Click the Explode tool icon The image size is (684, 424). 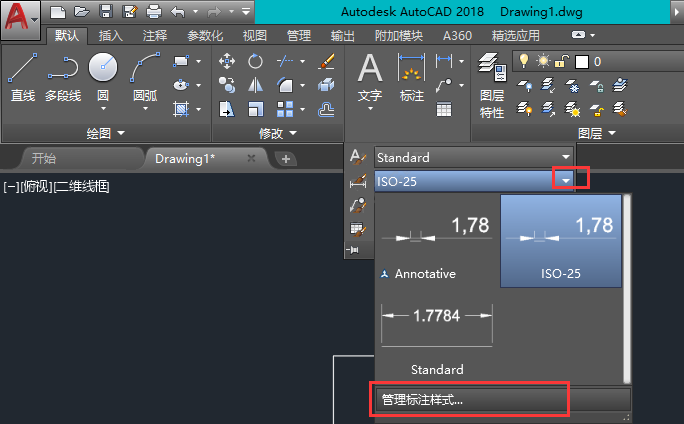326,85
